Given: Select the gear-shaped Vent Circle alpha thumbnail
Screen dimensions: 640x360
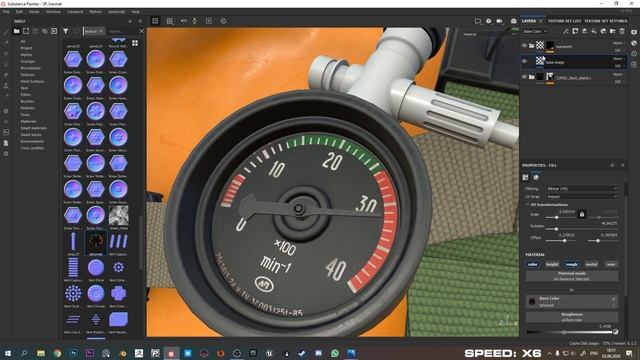Looking at the screenshot, I should click(118, 267).
